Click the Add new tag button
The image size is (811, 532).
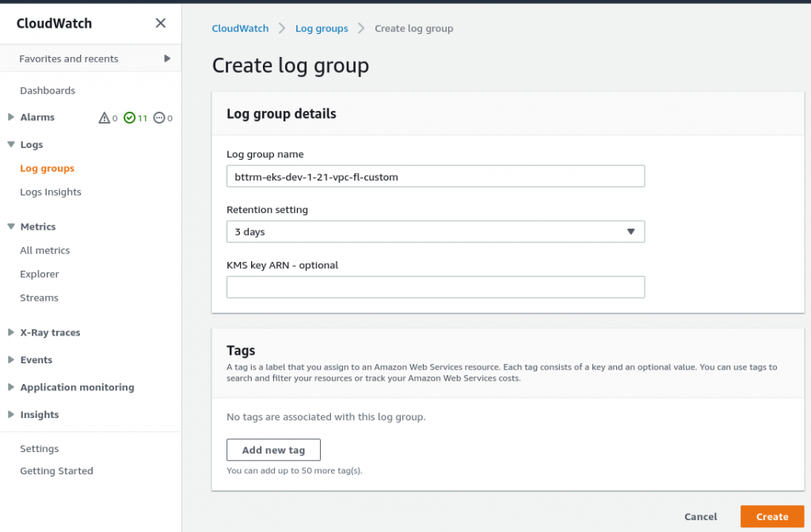(273, 449)
